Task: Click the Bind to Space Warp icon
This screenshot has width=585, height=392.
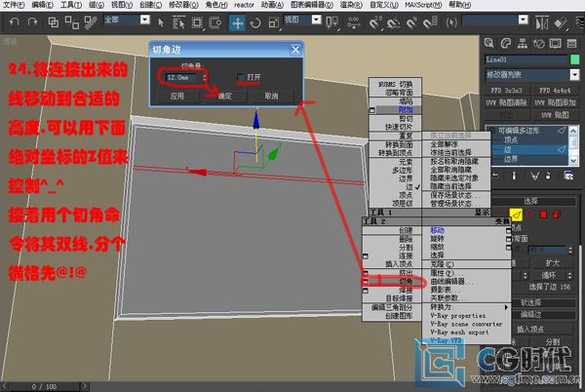Action: pyautogui.click(x=90, y=22)
